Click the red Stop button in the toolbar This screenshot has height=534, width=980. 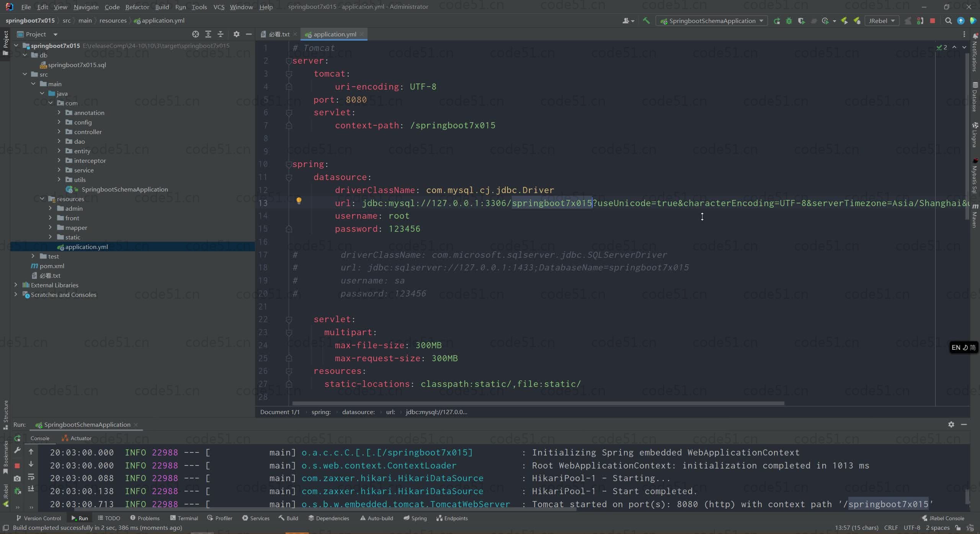(933, 21)
